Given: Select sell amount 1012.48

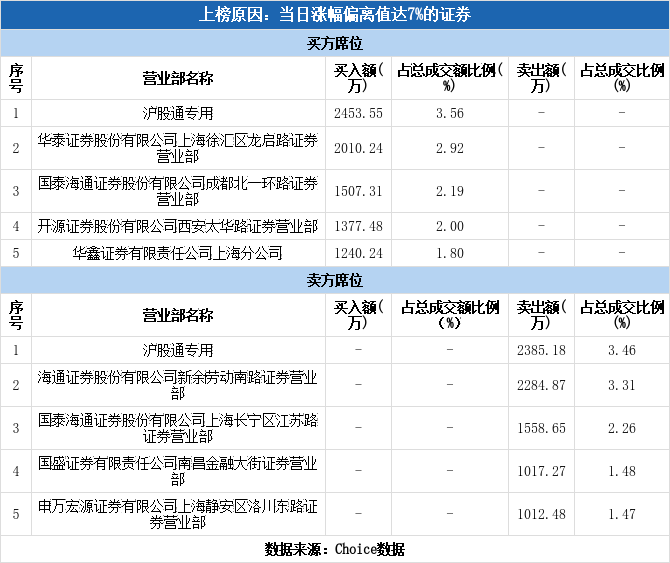Looking at the screenshot, I should (x=541, y=514).
